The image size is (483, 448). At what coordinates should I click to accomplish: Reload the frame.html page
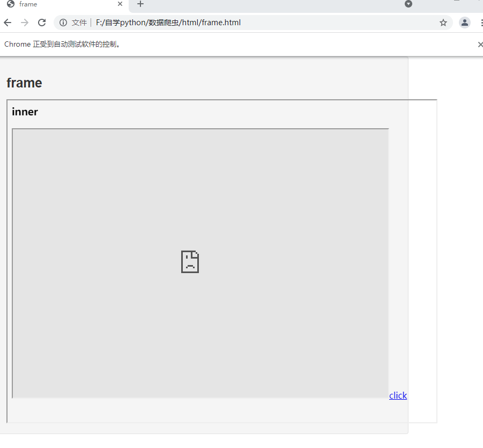(42, 23)
